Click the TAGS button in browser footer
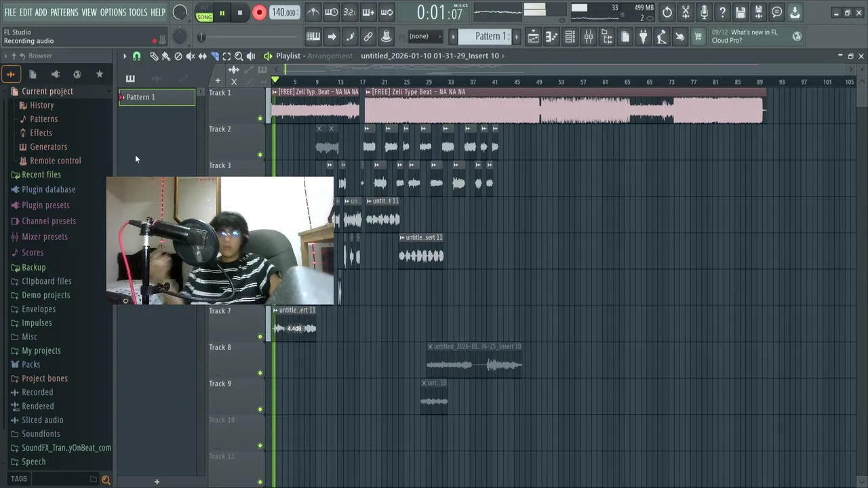 (x=19, y=479)
